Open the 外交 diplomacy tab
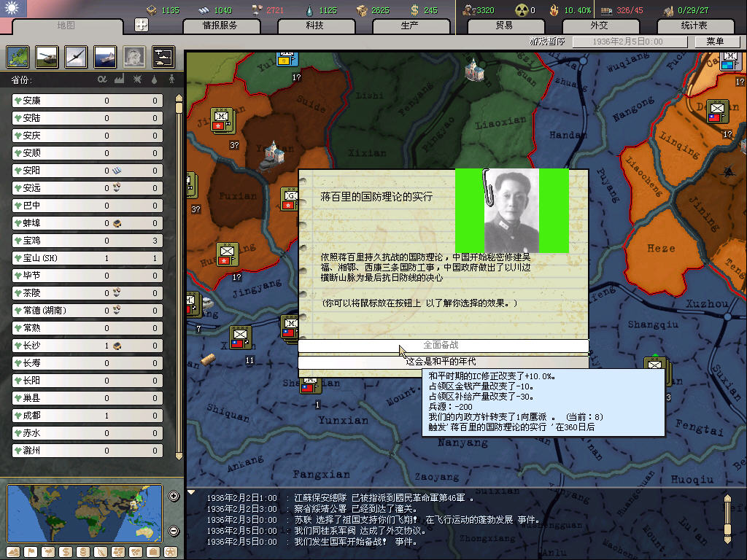747x560 pixels. [598, 26]
